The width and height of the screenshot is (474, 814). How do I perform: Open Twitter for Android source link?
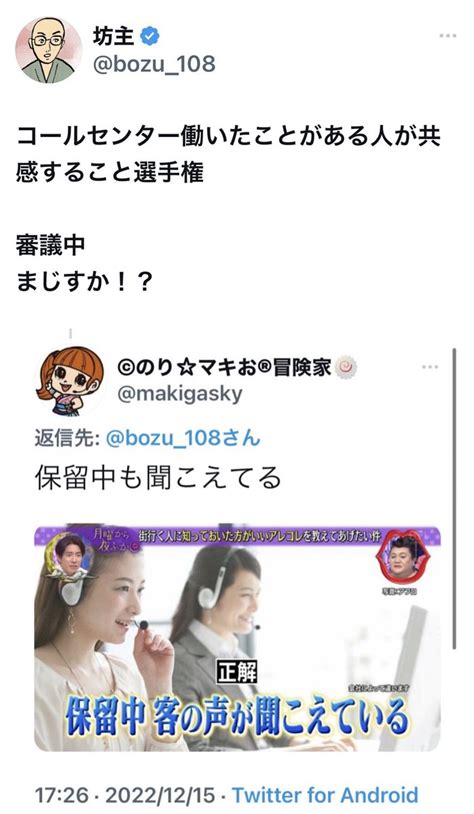point(325,795)
